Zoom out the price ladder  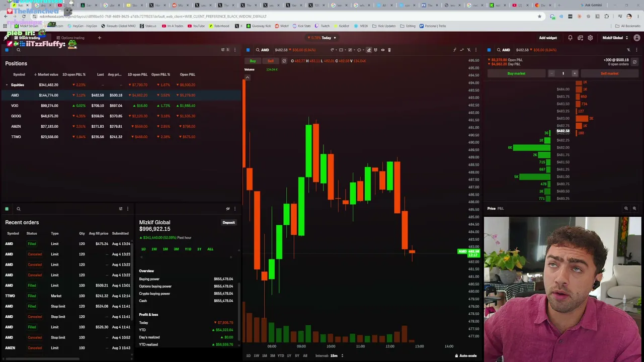coord(626,208)
